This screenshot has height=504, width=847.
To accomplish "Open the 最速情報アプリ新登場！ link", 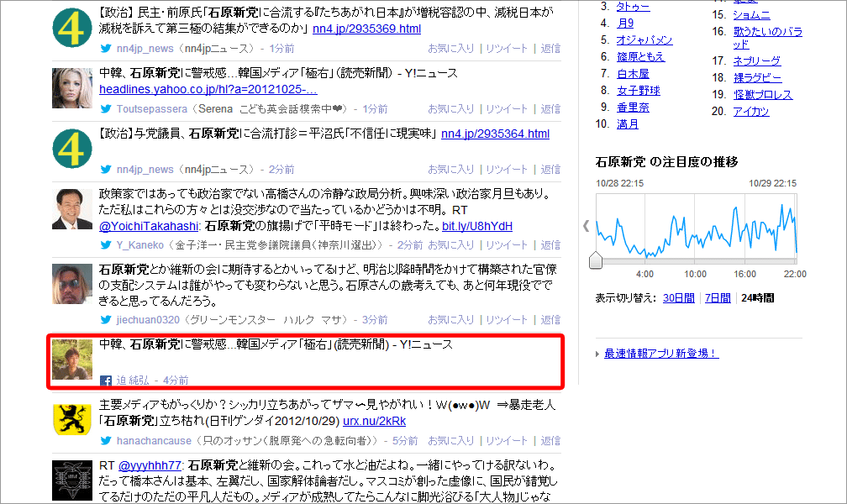I will tap(661, 354).
